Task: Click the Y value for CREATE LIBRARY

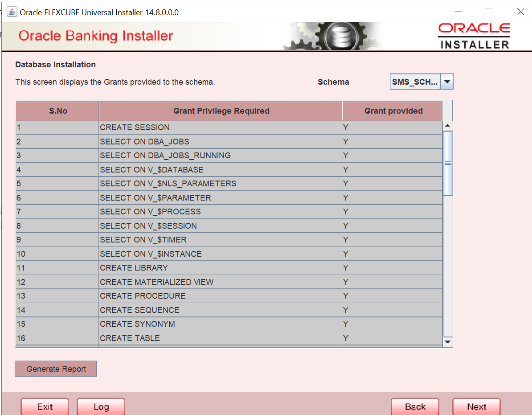Action: (x=392, y=268)
